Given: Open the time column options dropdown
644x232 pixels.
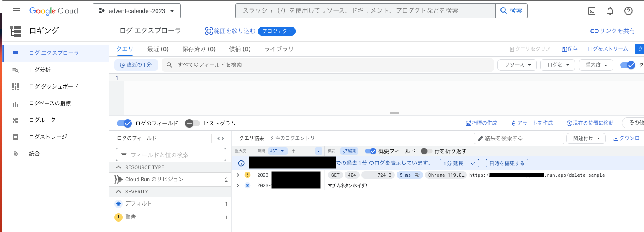Looking at the screenshot, I should coord(319,151).
